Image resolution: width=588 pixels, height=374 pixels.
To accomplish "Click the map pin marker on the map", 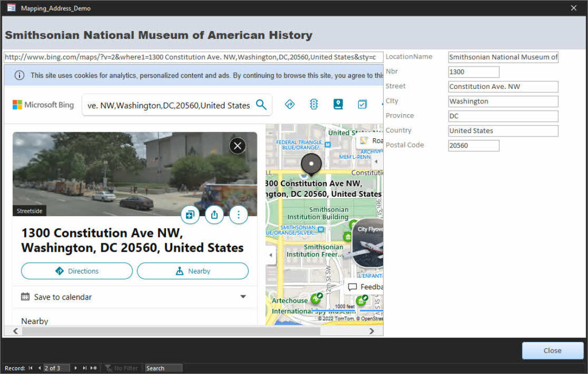I will coord(311,165).
